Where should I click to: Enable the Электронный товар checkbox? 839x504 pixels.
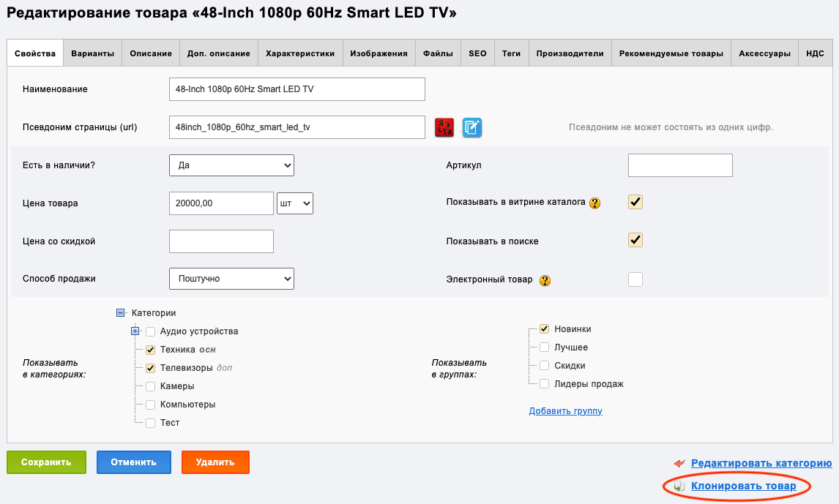coord(635,279)
